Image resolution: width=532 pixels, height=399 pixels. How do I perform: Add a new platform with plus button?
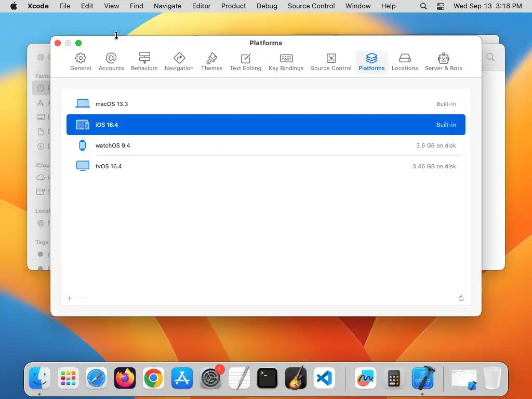[70, 298]
